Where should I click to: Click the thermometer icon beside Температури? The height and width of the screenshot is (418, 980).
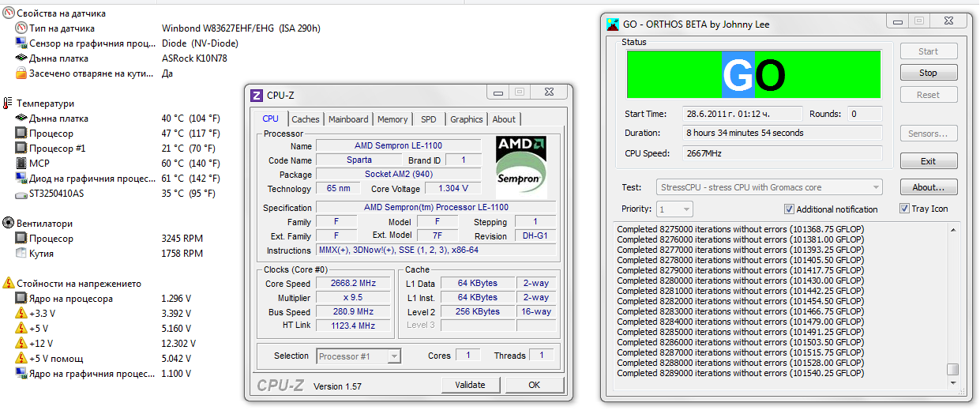9,104
